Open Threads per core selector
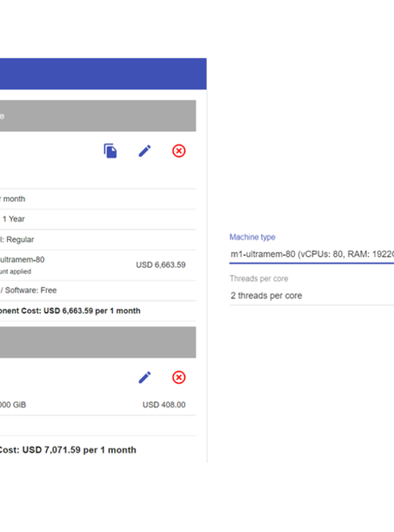 pyautogui.click(x=312, y=296)
